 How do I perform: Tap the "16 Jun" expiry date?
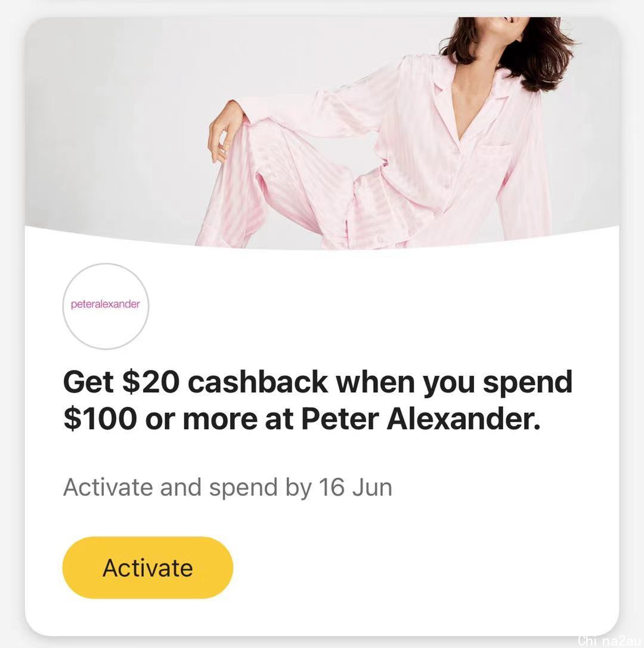click(x=355, y=487)
